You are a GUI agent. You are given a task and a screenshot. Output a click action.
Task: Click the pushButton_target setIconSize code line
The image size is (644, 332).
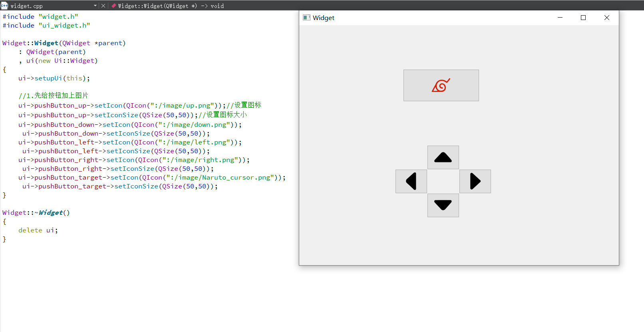point(120,186)
